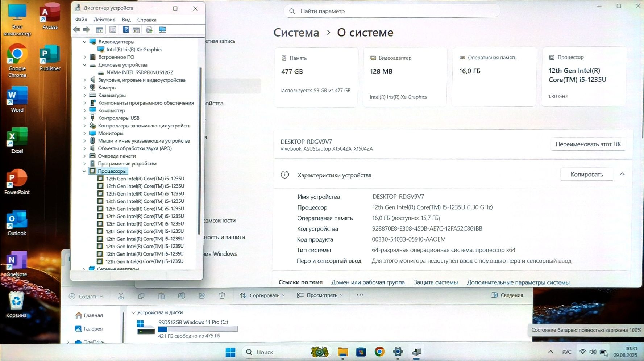Collapse the Видеоадаптеры tree node

tap(85, 42)
